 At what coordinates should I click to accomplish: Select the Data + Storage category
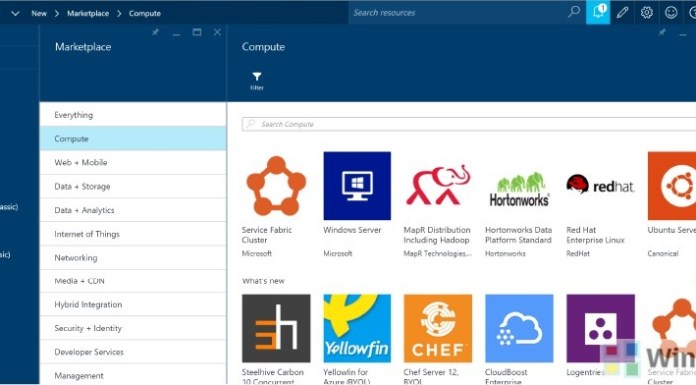coord(133,187)
